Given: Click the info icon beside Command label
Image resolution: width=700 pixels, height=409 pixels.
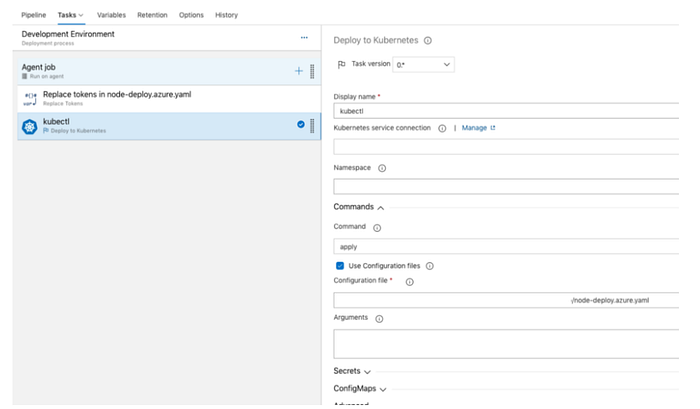Looking at the screenshot, I should [x=377, y=228].
